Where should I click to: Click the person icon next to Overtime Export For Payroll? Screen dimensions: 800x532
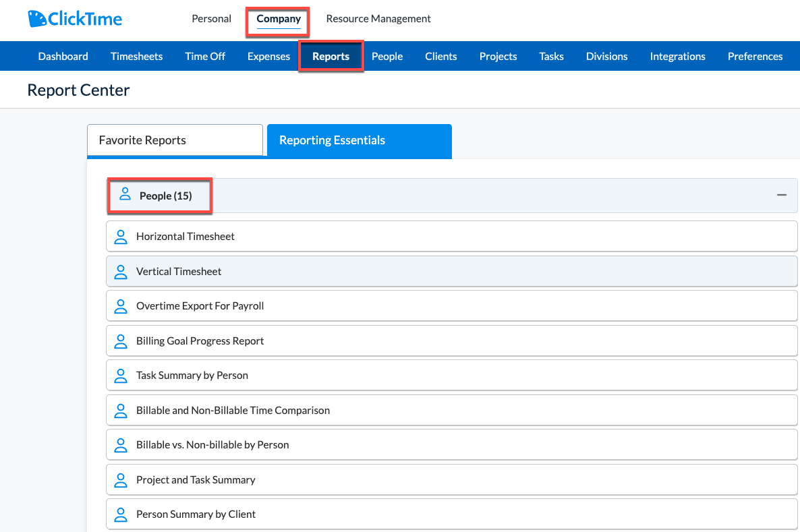click(121, 306)
